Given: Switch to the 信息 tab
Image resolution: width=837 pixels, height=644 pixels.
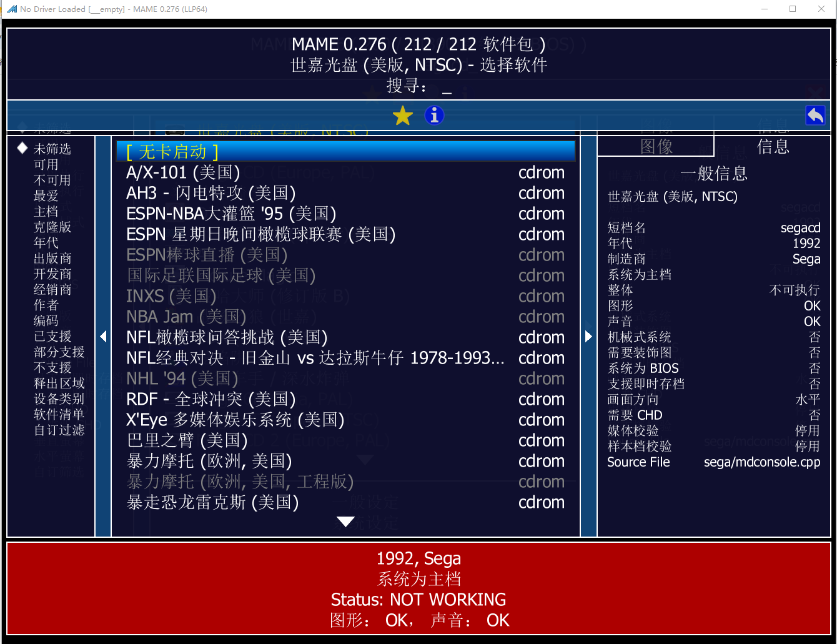Looking at the screenshot, I should (773, 147).
